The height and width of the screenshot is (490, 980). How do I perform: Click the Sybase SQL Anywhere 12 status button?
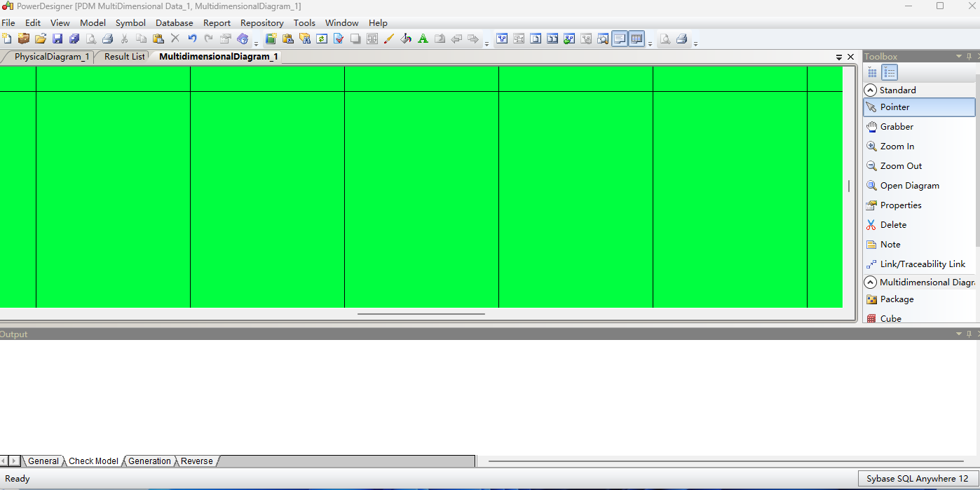point(917,479)
